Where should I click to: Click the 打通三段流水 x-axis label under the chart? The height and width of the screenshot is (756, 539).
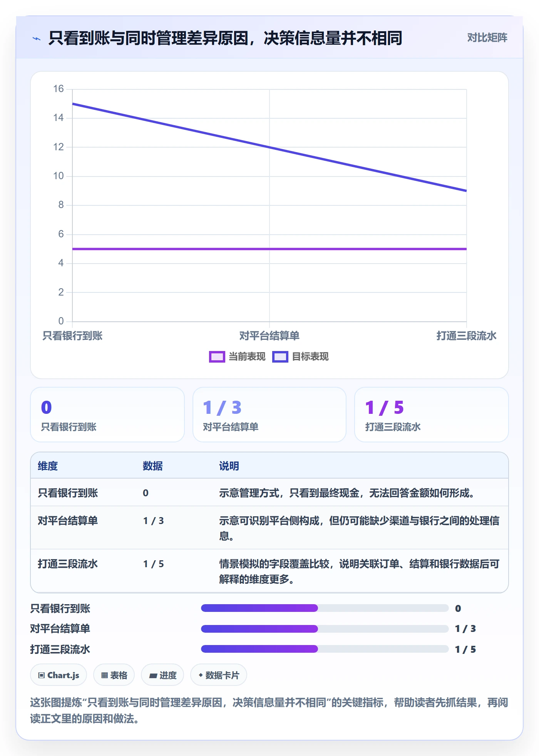coord(466,336)
